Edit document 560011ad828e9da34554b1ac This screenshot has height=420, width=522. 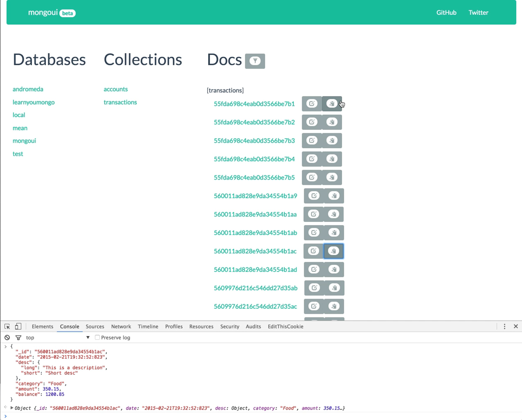tap(314, 251)
